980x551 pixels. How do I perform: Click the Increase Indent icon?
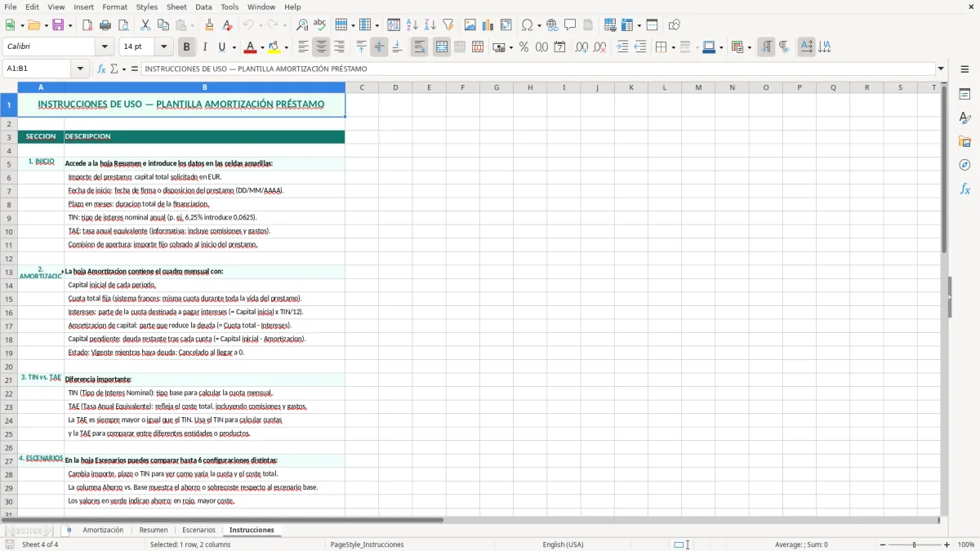622,47
